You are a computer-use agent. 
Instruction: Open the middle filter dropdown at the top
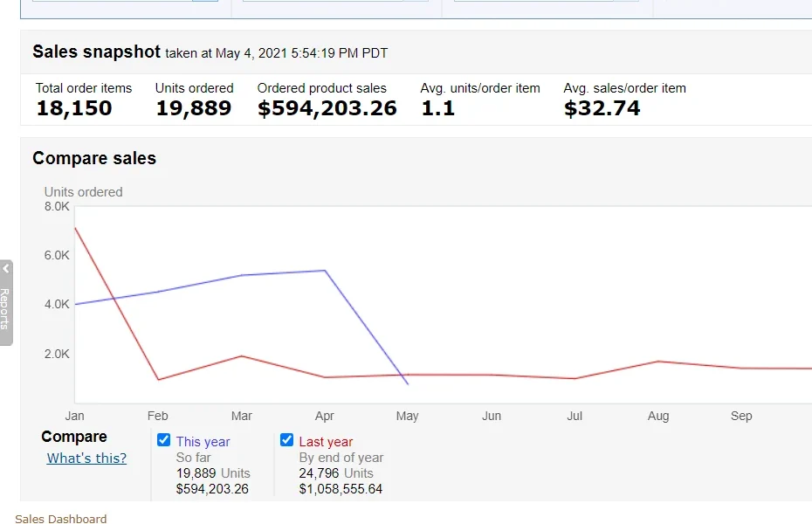tap(335, 1)
